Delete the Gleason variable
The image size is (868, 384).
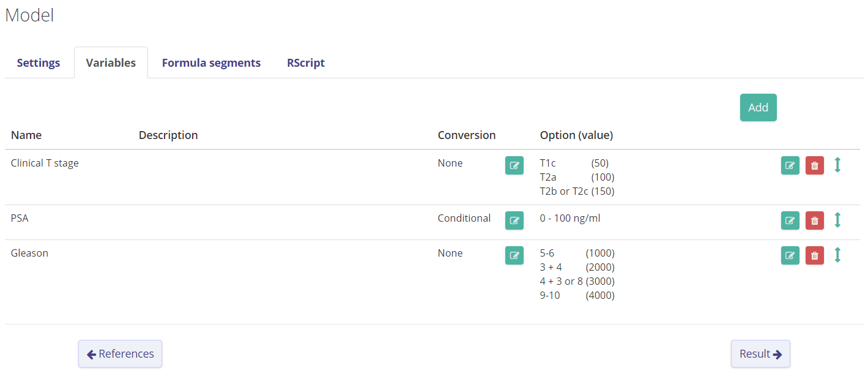pos(814,255)
